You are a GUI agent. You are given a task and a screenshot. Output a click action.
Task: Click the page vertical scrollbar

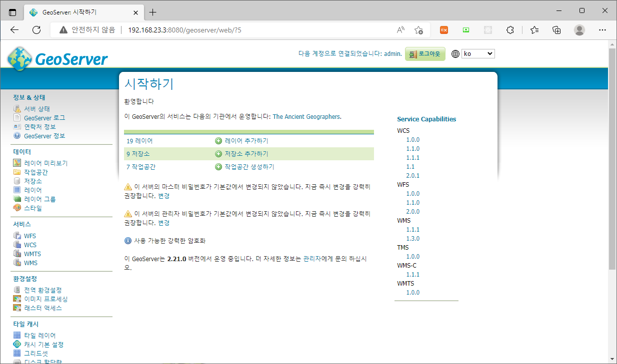click(x=612, y=159)
